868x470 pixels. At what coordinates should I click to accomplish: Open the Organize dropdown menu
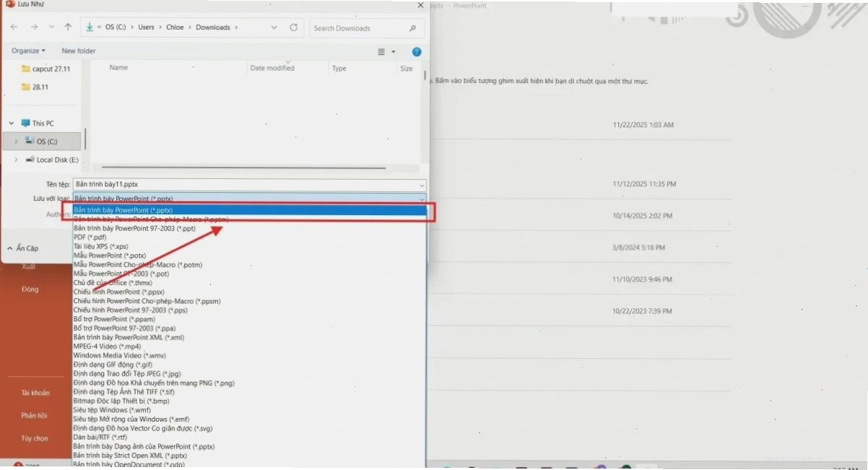pos(28,51)
